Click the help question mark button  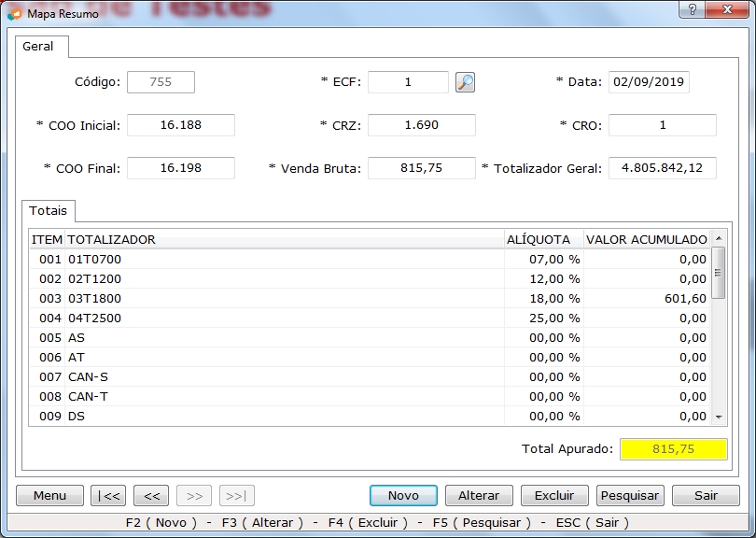691,10
